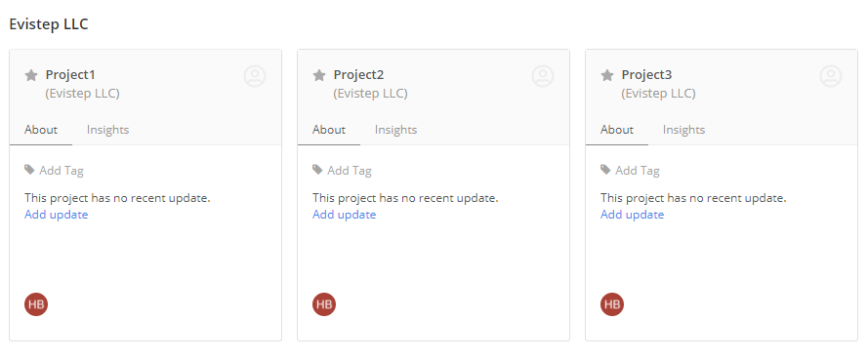Open the Insights tab of Project3
Viewport: 868px width, 360px height.
684,130
